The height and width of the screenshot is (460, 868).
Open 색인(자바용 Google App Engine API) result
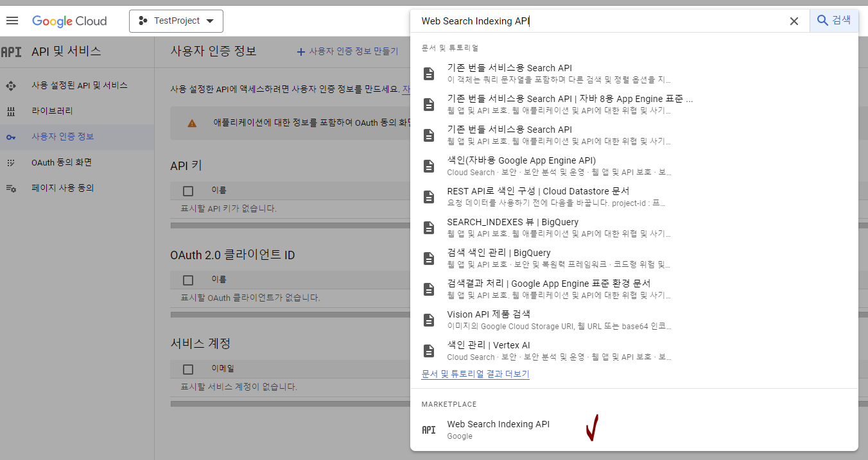634,166
